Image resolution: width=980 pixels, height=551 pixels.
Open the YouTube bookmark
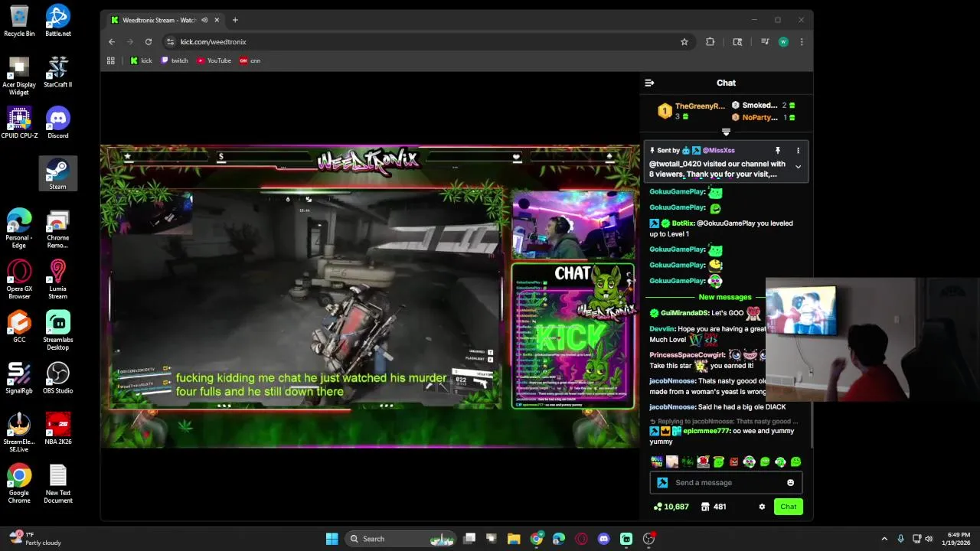(x=214, y=60)
